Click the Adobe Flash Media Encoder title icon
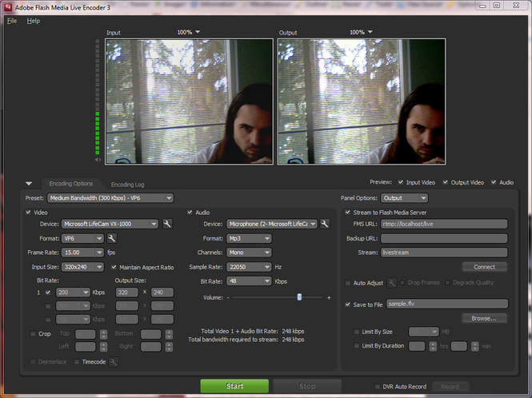 tap(7, 7)
